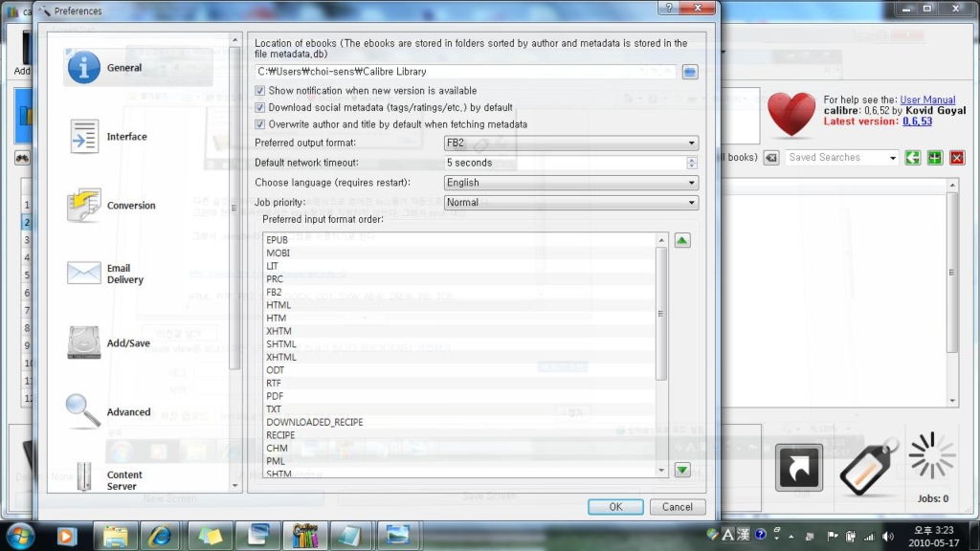Select FB2 in input format list
Image resolution: width=980 pixels, height=551 pixels.
[x=460, y=292]
